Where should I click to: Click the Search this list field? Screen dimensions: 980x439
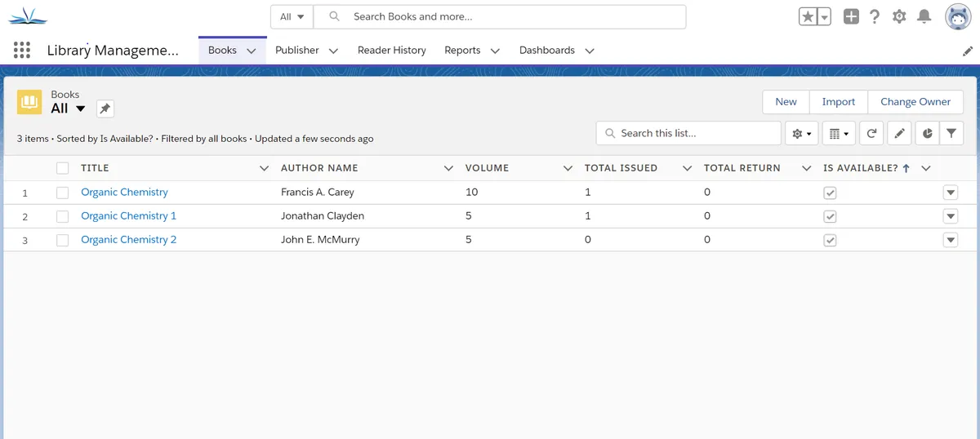click(688, 133)
